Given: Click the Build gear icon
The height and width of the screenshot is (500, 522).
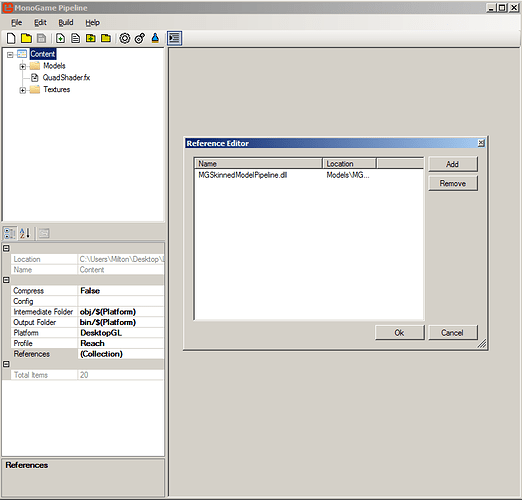Looking at the screenshot, I should 125,38.
